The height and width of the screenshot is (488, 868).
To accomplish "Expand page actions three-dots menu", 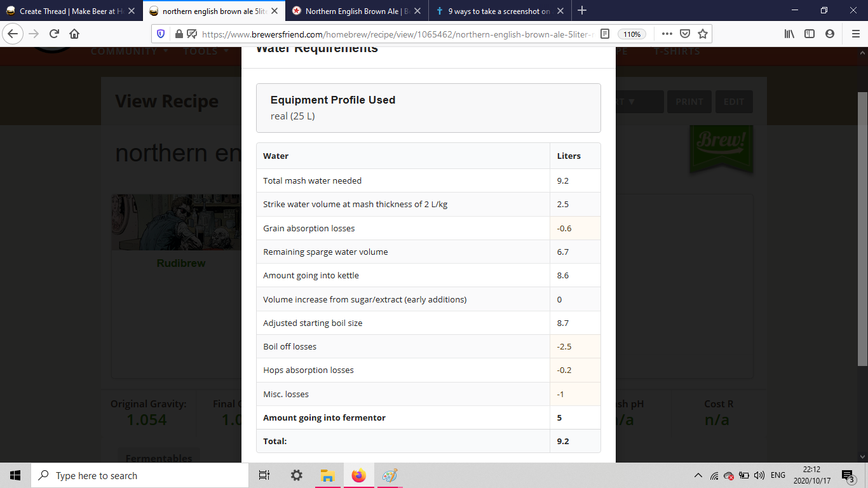I will point(667,34).
